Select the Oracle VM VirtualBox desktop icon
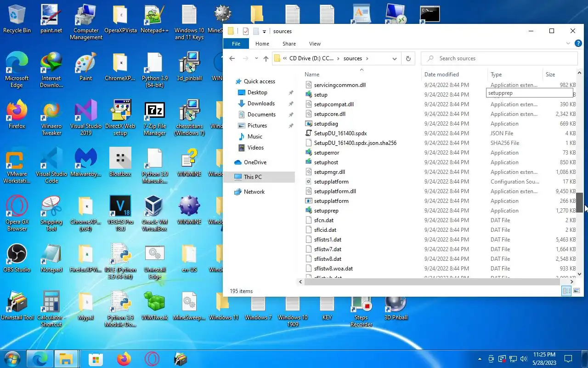The image size is (588, 368). [x=154, y=214]
